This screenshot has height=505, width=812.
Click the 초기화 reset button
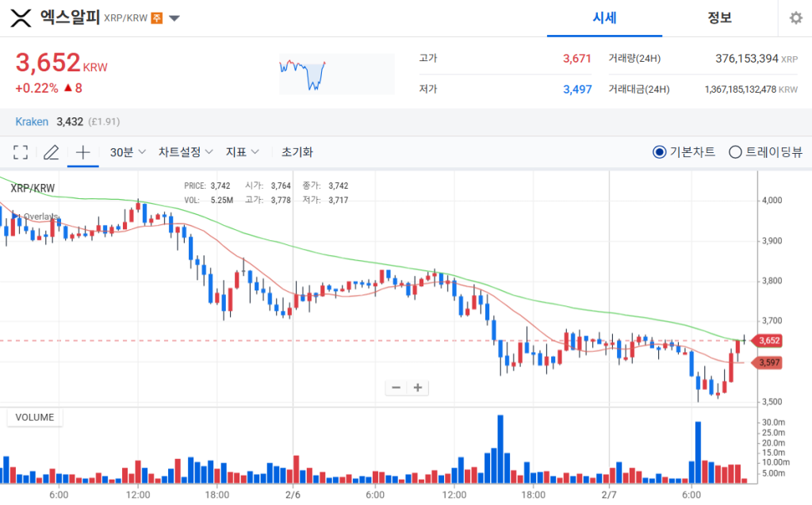297,152
